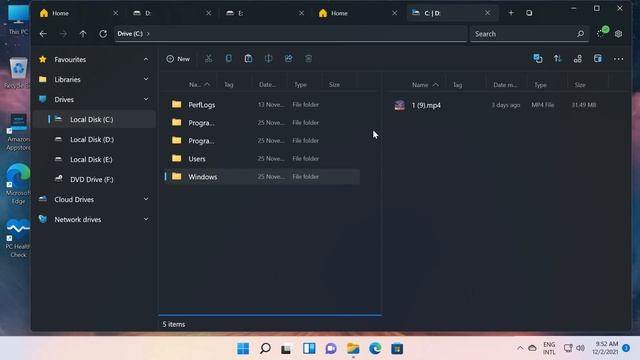640x360 pixels.
Task: Click the New item button
Action: [178, 59]
